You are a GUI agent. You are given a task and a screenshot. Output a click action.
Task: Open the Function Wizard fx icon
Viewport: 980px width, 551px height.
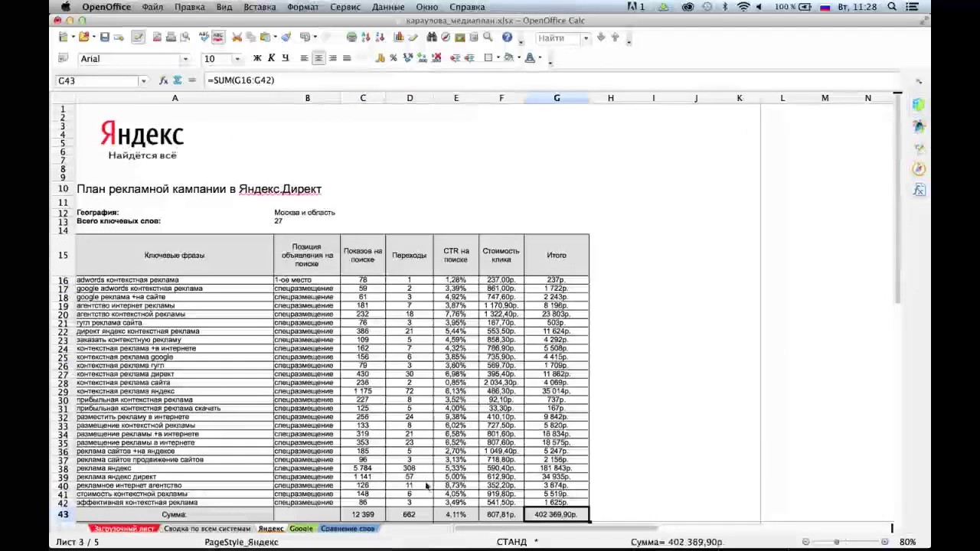163,80
